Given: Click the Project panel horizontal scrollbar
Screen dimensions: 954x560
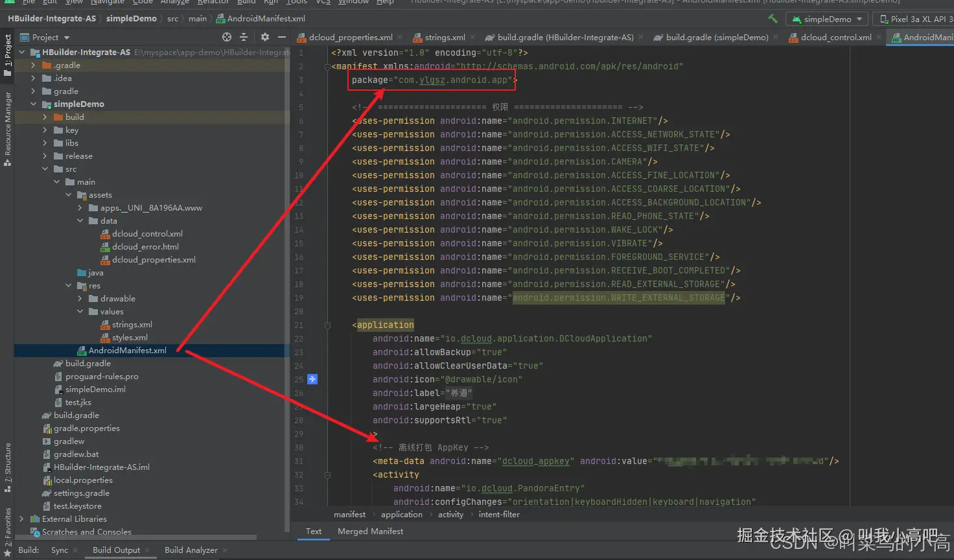Looking at the screenshot, I should [136, 538].
